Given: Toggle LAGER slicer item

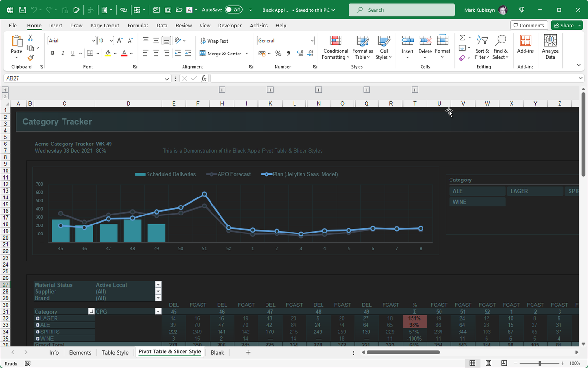Looking at the screenshot, I should 535,191.
